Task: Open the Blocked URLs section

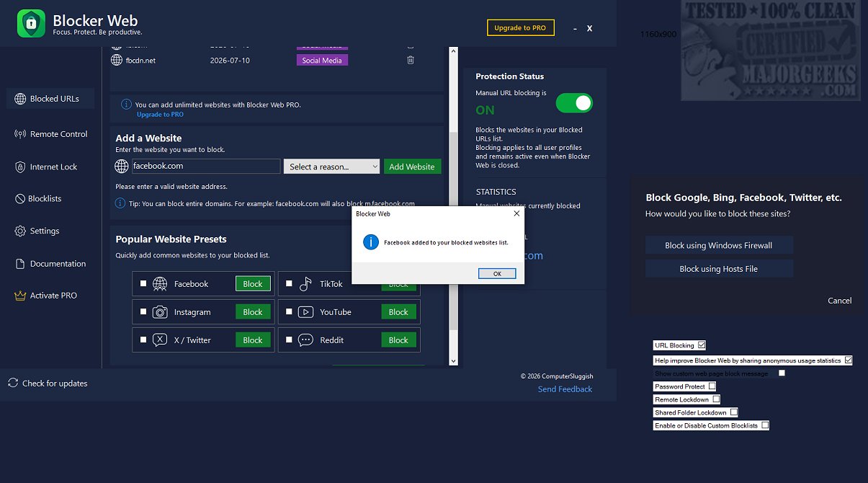Action: [x=50, y=99]
